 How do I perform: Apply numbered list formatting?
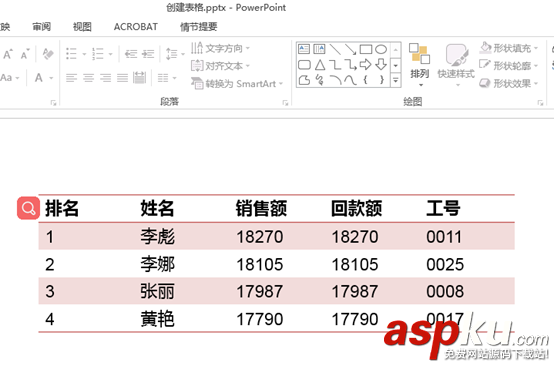tap(98, 54)
